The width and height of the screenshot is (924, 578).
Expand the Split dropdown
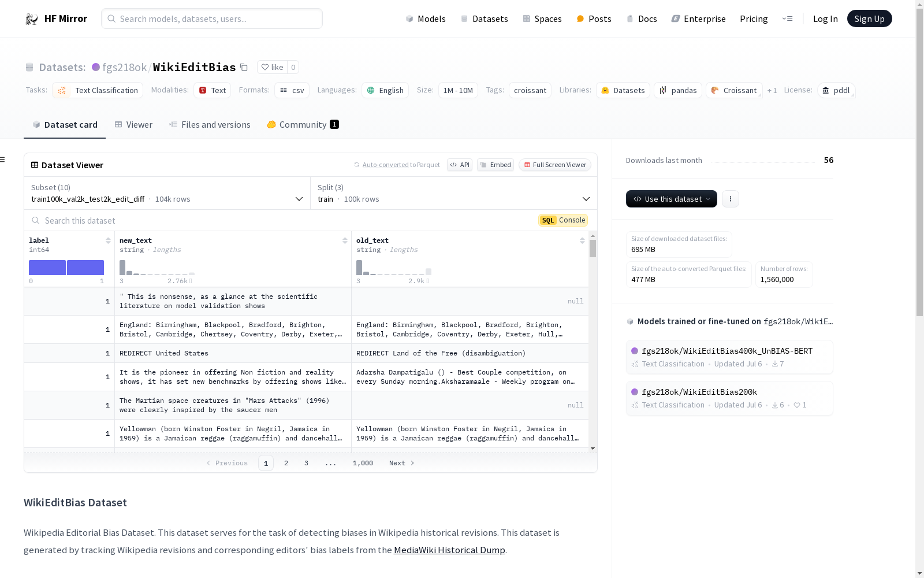click(x=454, y=193)
